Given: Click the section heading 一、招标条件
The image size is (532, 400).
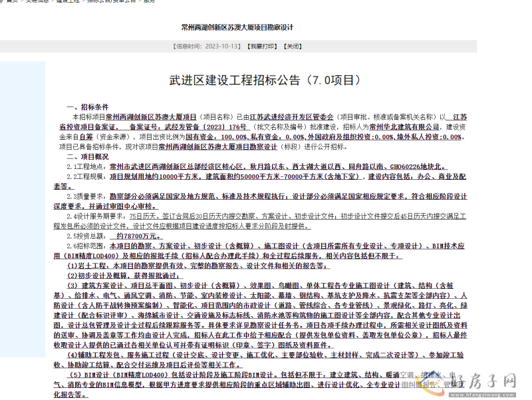Looking at the screenshot, I should point(88,107).
